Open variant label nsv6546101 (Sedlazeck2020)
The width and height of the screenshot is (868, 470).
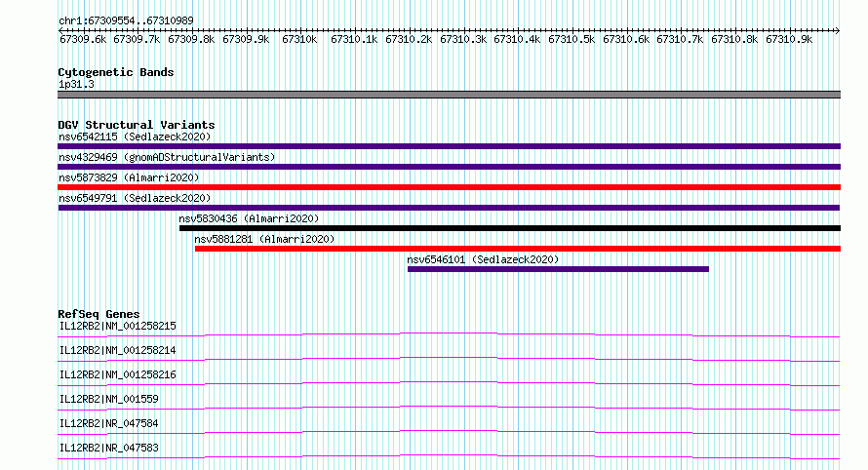coord(483,259)
